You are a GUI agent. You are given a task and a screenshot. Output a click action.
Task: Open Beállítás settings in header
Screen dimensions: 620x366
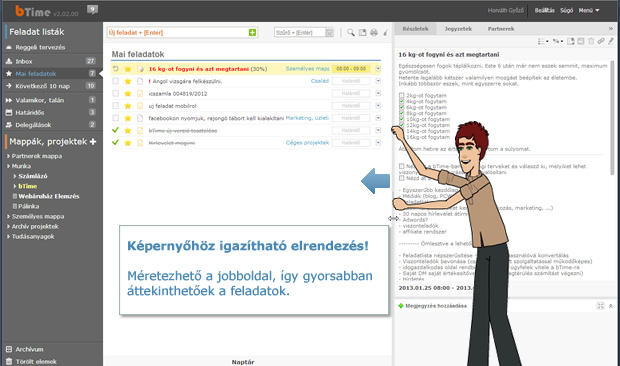pyautogui.click(x=544, y=10)
